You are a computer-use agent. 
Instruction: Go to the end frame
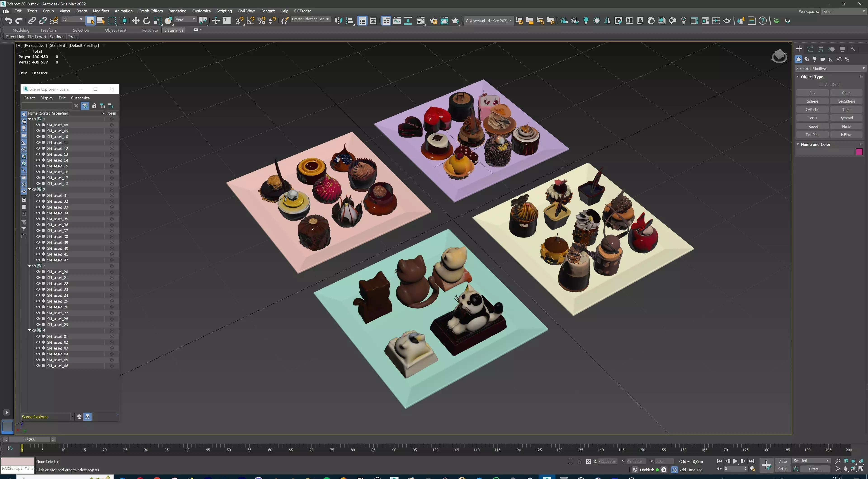[x=751, y=461]
